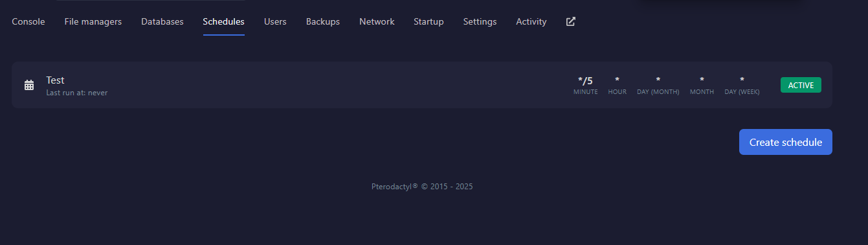Click the DAY (WEEK) cron value
The width and height of the screenshot is (868, 245).
coord(742,80)
